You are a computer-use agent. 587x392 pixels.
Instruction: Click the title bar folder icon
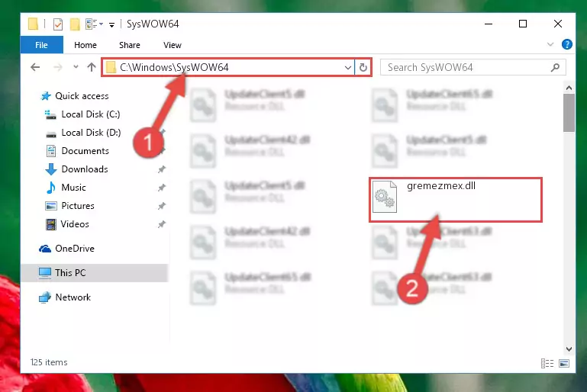(33, 24)
